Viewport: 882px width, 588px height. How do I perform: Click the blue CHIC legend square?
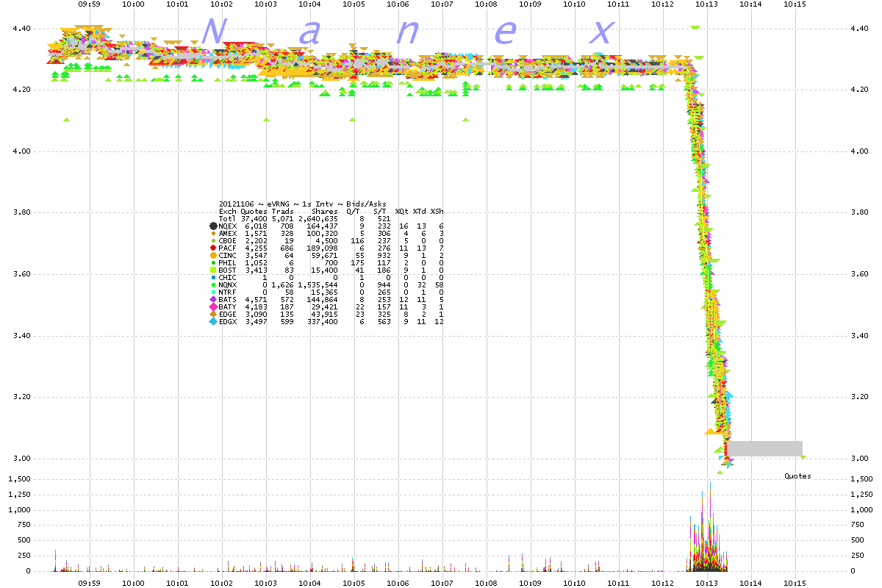point(213,277)
